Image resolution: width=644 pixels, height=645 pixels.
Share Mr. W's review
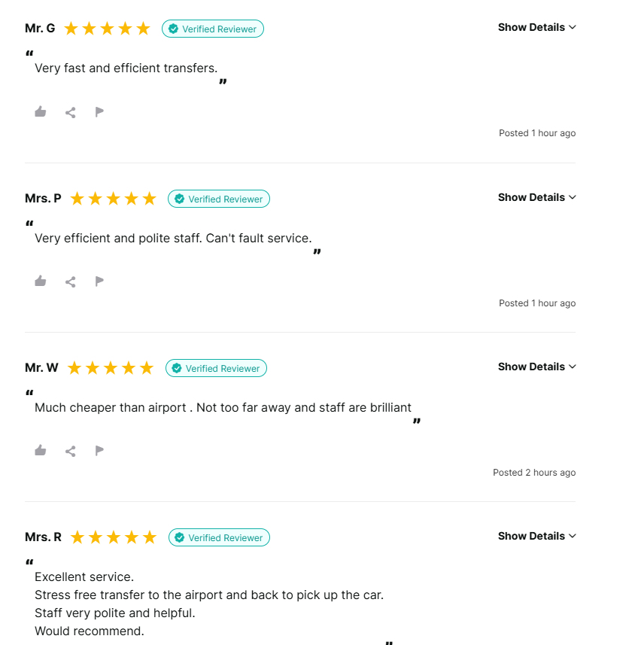point(70,451)
